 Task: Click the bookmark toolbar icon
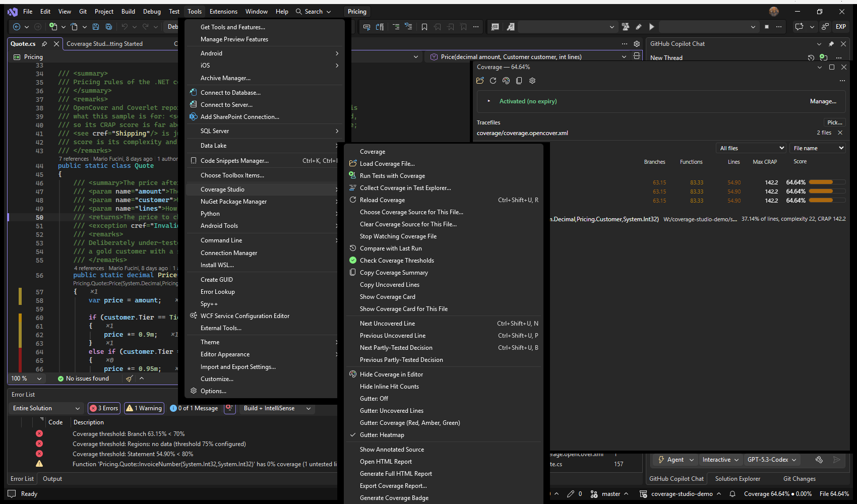click(x=424, y=27)
